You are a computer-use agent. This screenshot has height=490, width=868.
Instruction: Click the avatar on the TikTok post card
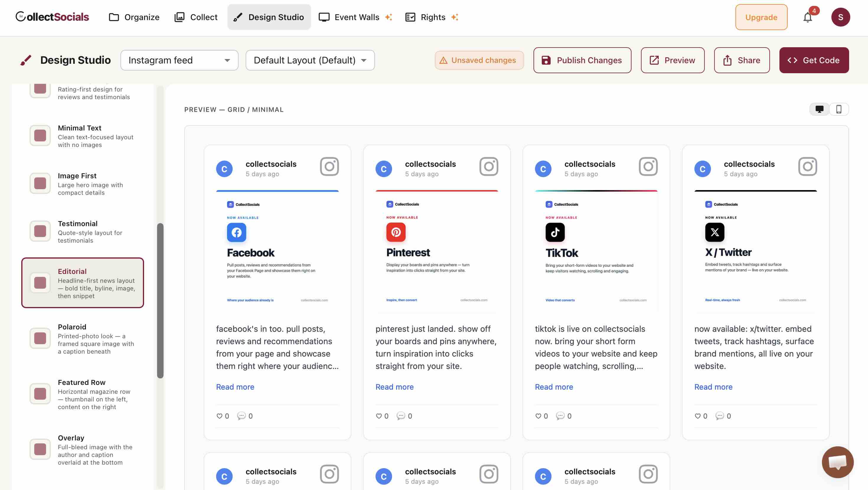click(x=543, y=169)
